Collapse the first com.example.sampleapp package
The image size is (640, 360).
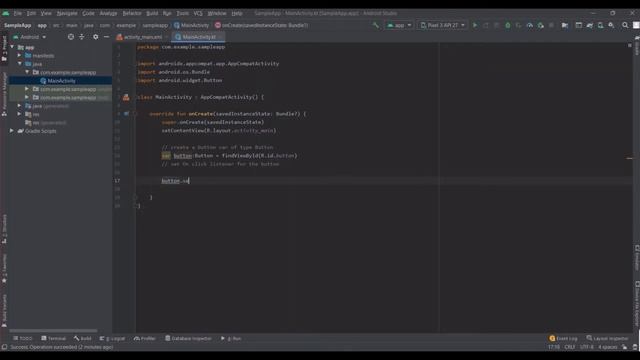tap(27, 72)
